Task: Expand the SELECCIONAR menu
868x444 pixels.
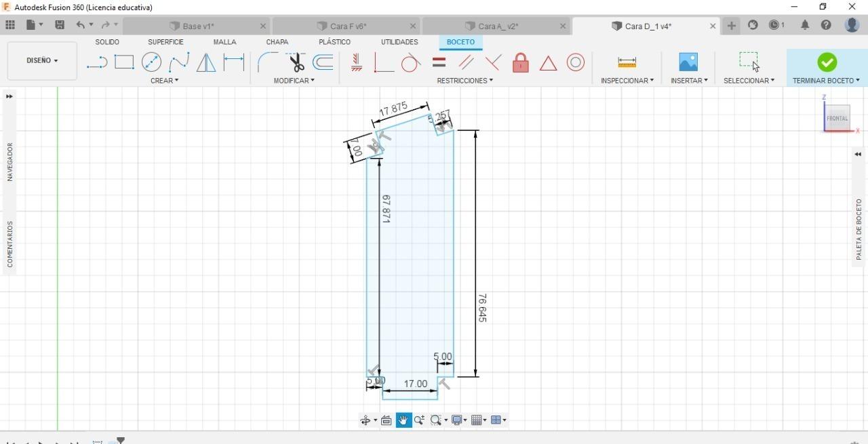Action: [x=749, y=81]
